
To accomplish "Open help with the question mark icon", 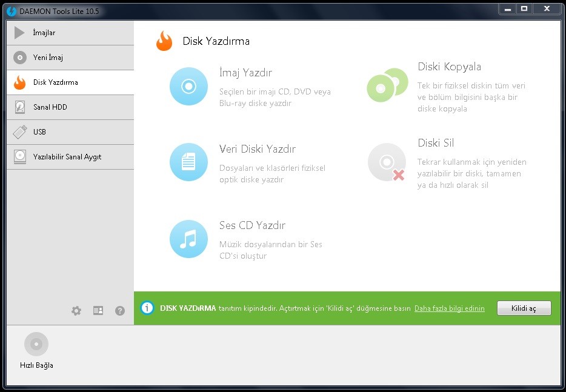I will coord(120,311).
